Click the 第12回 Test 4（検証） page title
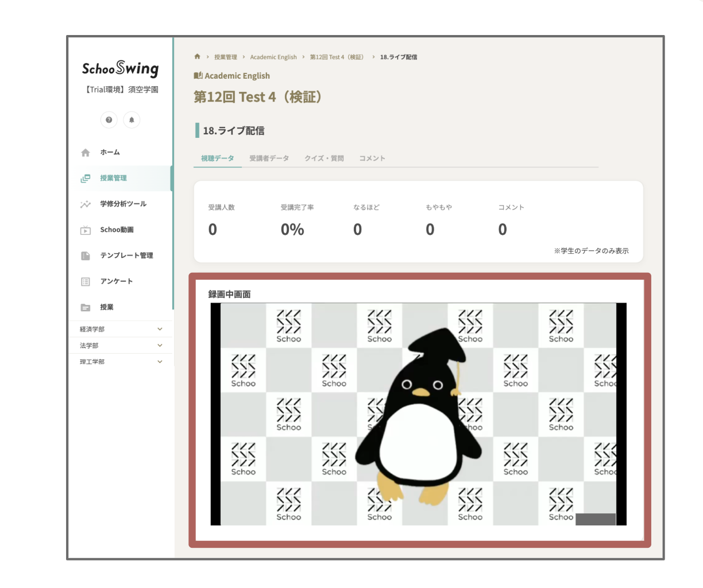The width and height of the screenshot is (703, 588). click(259, 97)
